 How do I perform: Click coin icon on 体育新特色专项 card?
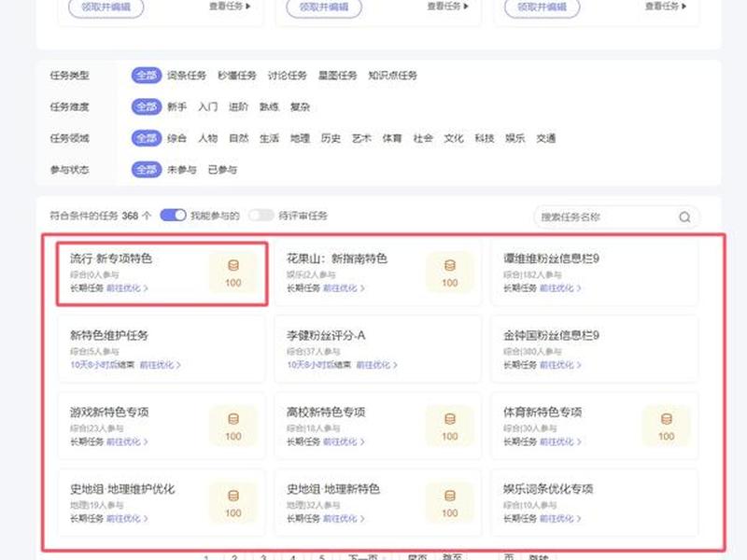(x=666, y=419)
